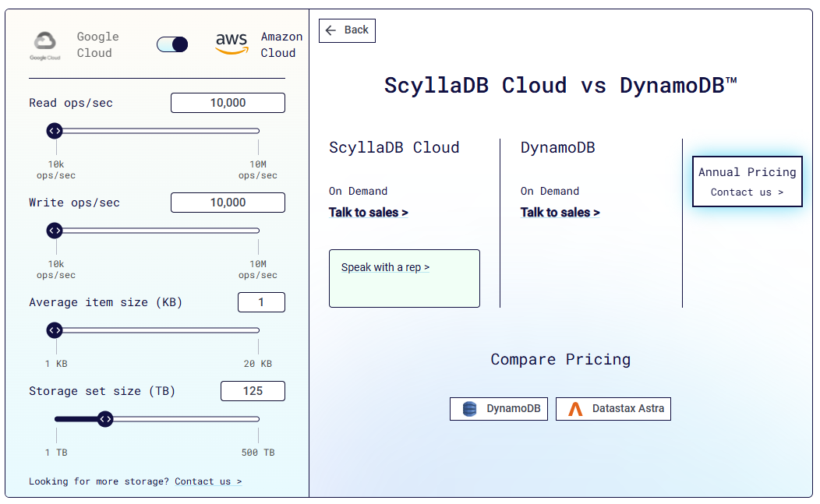Focus the Write ops/sec input field
The width and height of the screenshot is (820, 504).
[228, 203]
